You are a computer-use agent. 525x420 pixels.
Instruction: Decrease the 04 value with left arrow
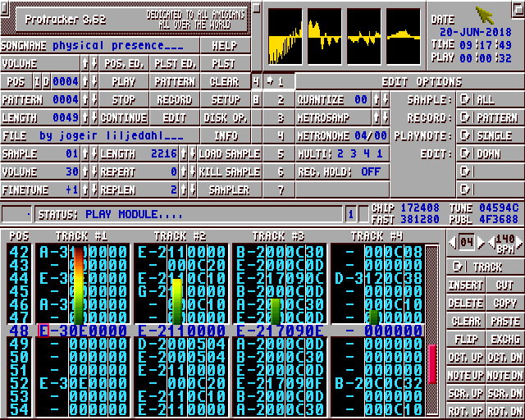(452, 242)
